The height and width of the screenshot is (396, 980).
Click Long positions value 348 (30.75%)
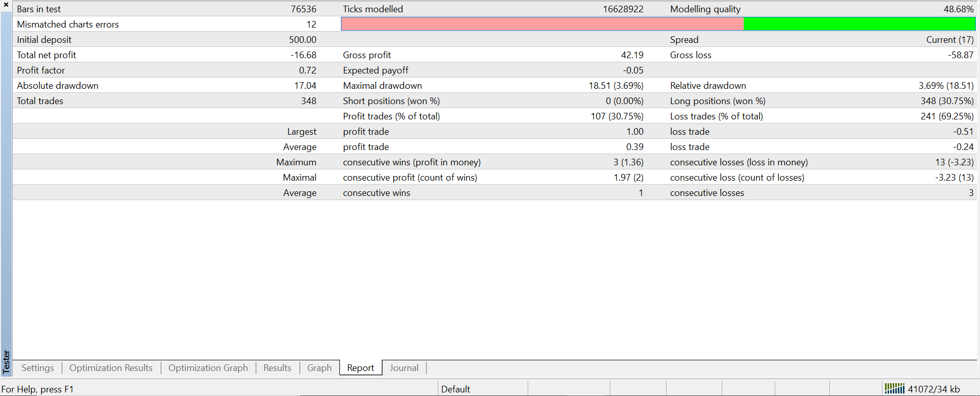[x=947, y=101]
